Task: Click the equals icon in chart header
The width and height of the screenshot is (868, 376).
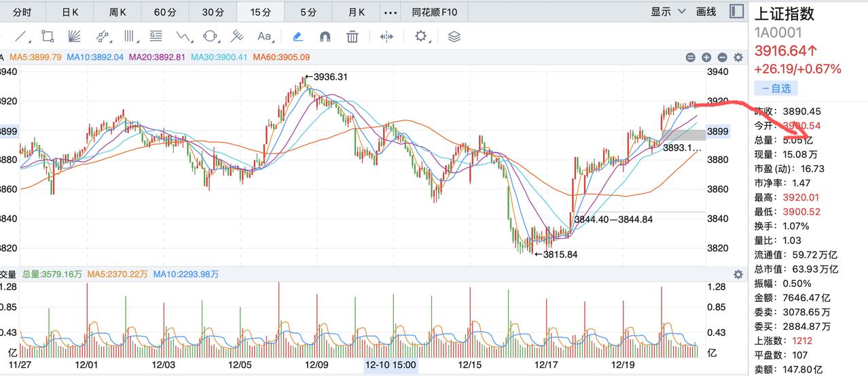Action: click(x=690, y=58)
